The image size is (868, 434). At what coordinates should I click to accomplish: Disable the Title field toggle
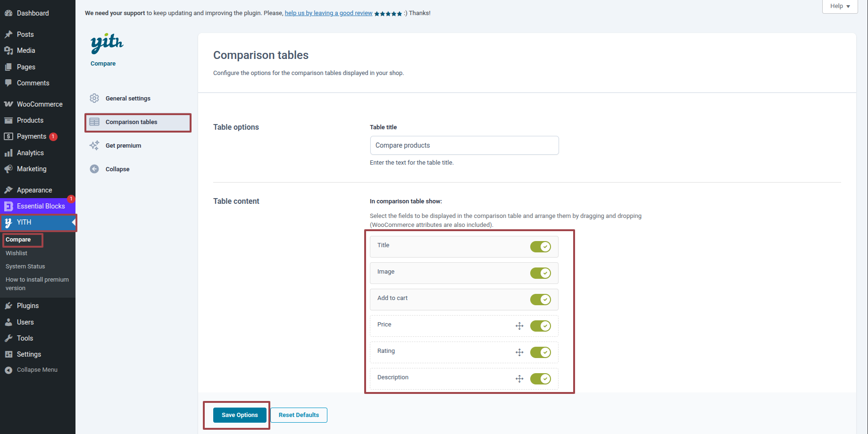pos(540,247)
